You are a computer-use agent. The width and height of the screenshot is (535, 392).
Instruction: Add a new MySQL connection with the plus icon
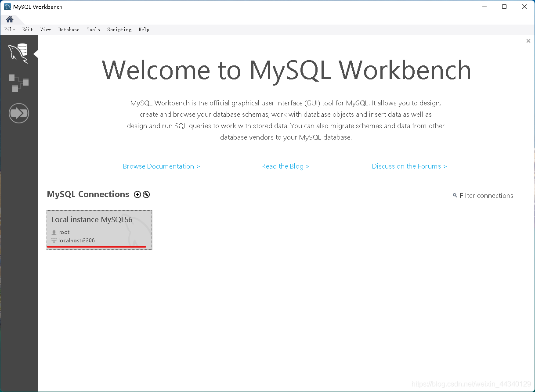pos(137,194)
